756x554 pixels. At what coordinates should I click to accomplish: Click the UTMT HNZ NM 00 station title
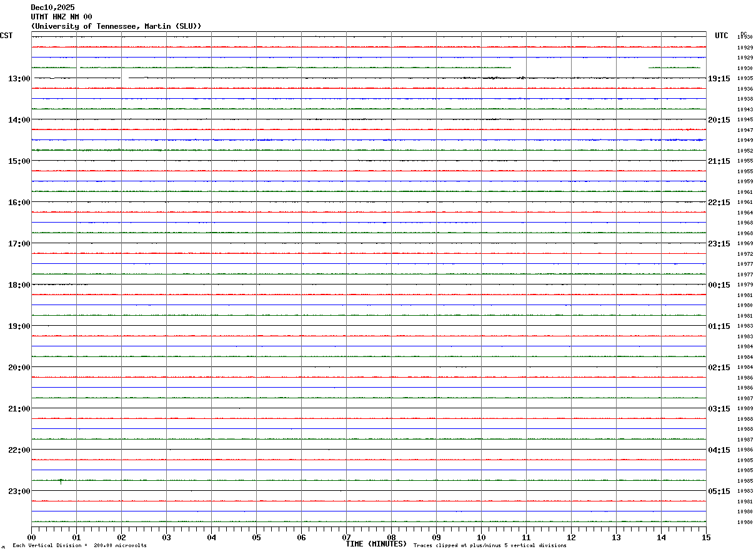click(x=61, y=17)
